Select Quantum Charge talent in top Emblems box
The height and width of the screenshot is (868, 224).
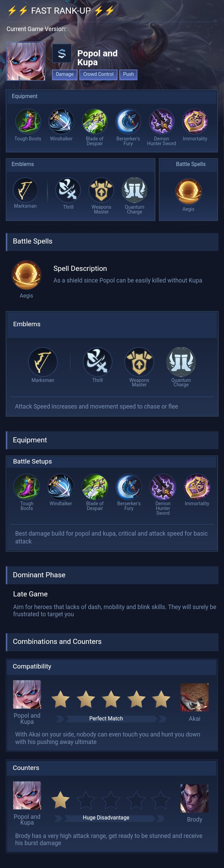tap(134, 190)
